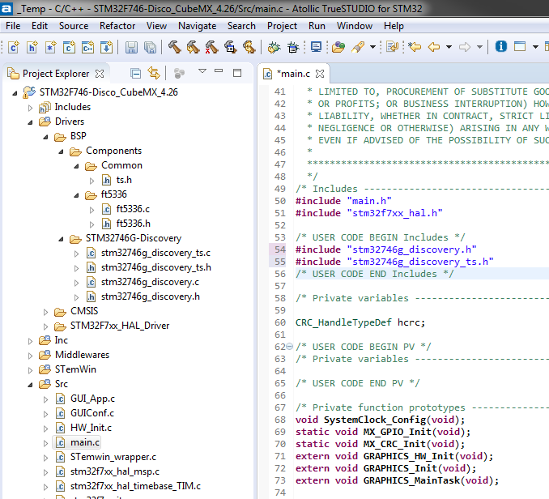This screenshot has width=549, height=499.
Task: Expand the Middlewares folder
Action: [x=30, y=356]
